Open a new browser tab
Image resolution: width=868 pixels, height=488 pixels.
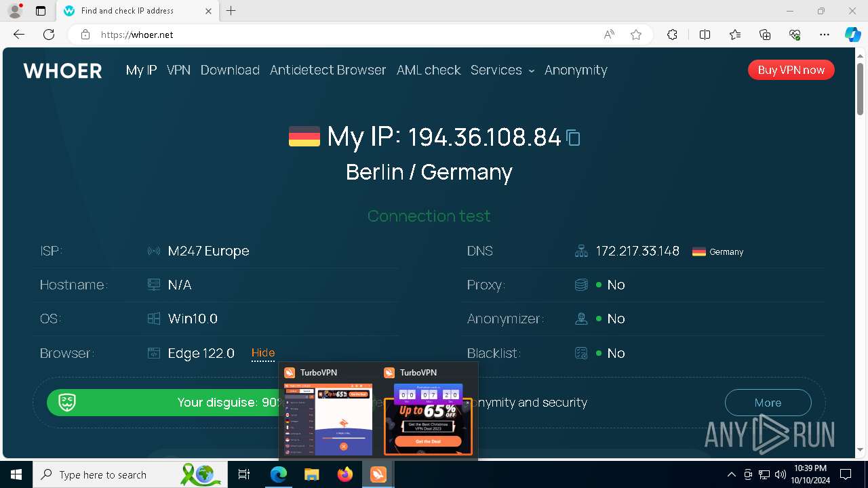(x=231, y=11)
